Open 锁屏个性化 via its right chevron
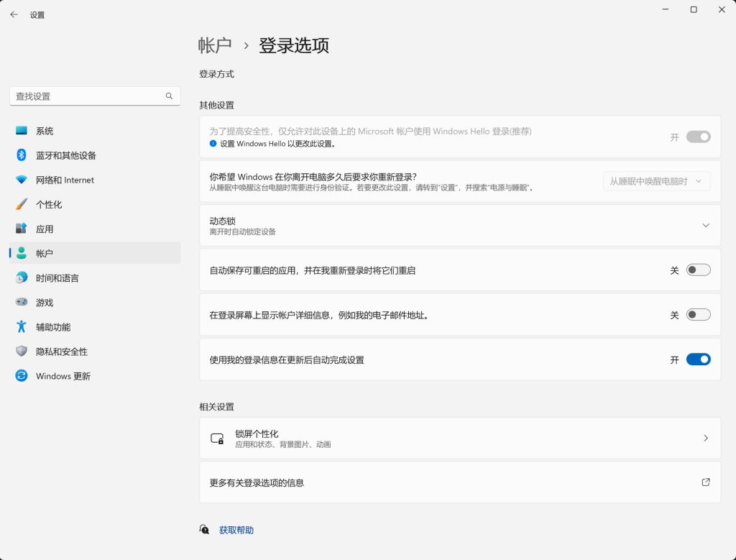 [706, 438]
